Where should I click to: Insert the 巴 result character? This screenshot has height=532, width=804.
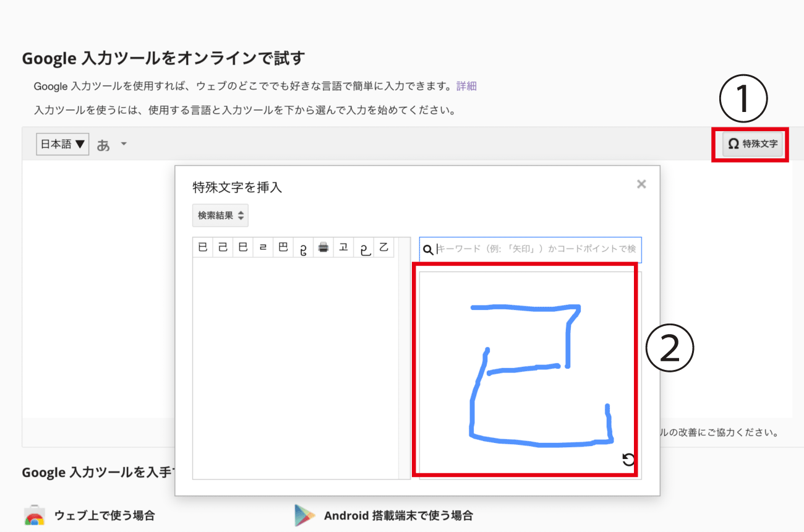(x=283, y=247)
